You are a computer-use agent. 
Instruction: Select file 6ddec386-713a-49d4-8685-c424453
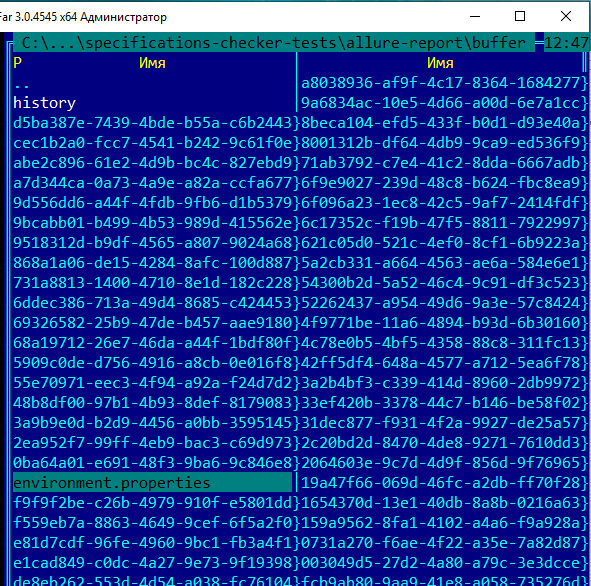152,303
